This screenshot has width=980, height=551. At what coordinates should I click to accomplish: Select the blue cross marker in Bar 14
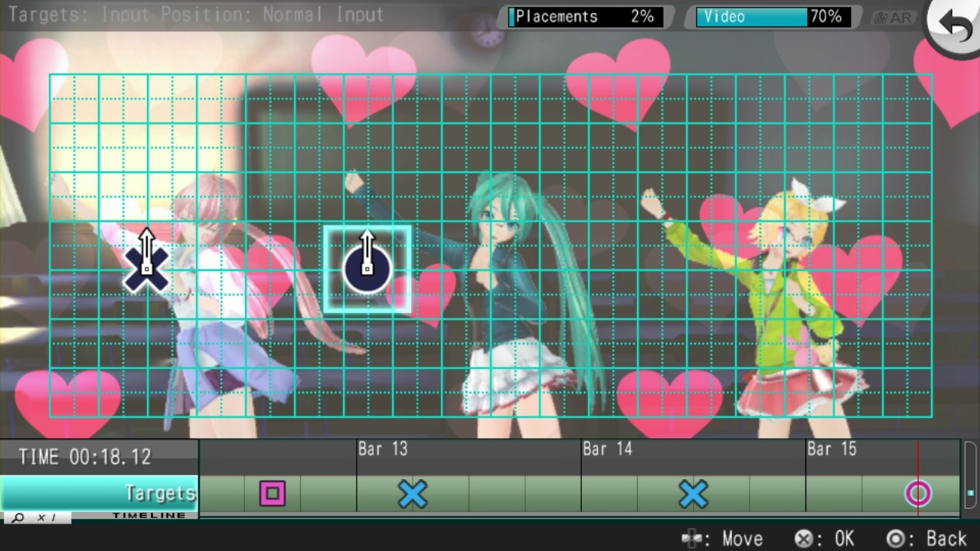(693, 494)
